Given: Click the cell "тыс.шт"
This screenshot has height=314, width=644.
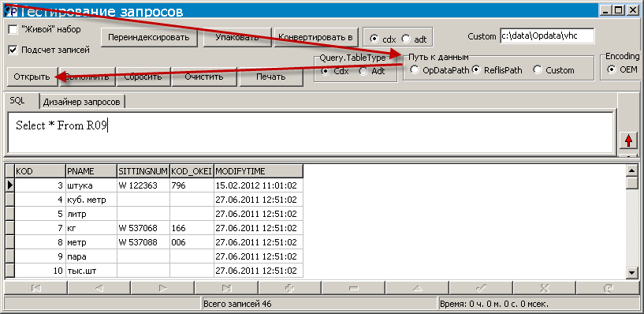Looking at the screenshot, I should coord(91,271).
